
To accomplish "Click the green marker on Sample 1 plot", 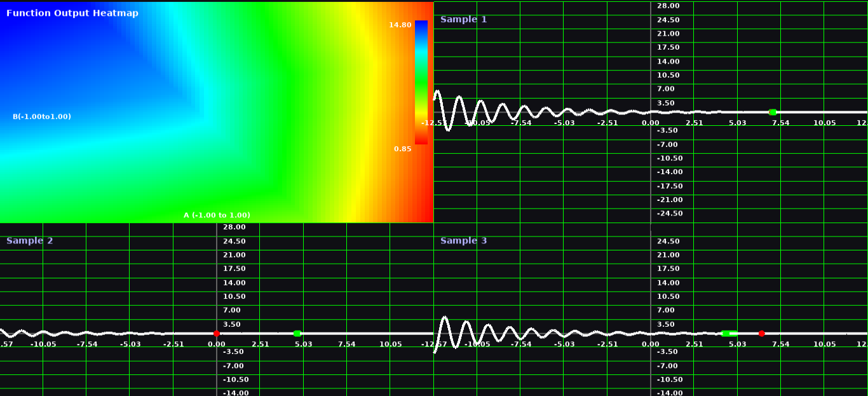I will (x=773, y=112).
